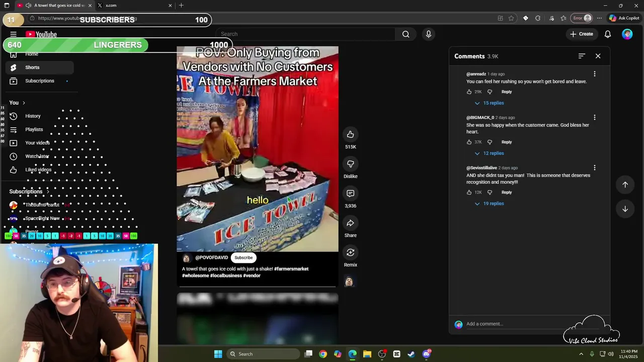Expand the You section chevron

click(x=23, y=103)
